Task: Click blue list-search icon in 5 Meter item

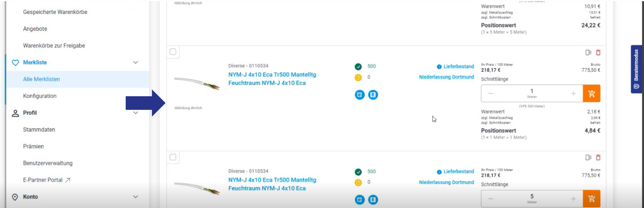Action: pos(360,200)
